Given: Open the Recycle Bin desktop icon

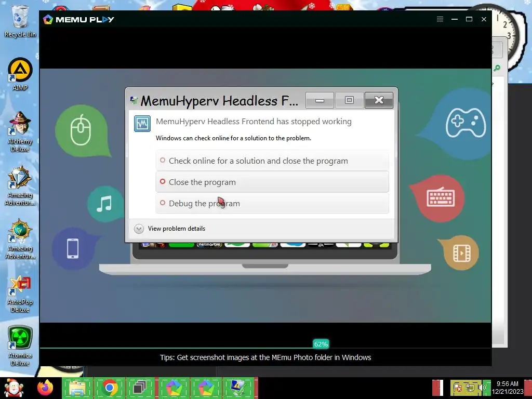Looking at the screenshot, I should [x=20, y=21].
